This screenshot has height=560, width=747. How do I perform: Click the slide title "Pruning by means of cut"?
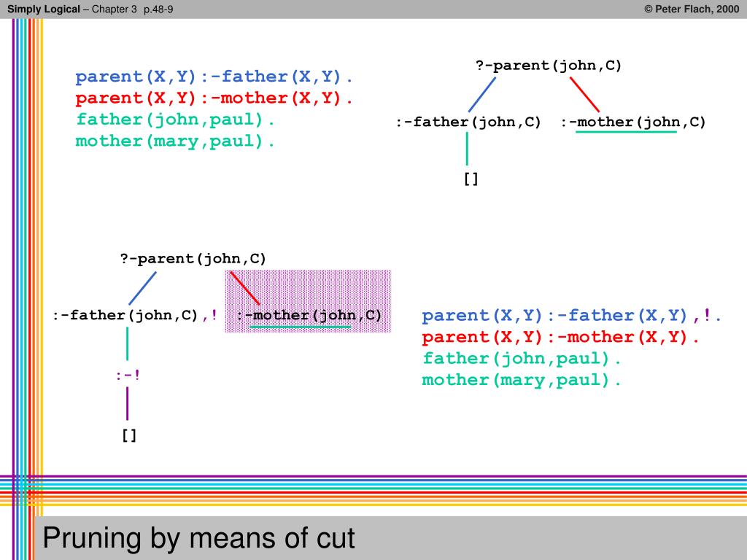(198, 539)
